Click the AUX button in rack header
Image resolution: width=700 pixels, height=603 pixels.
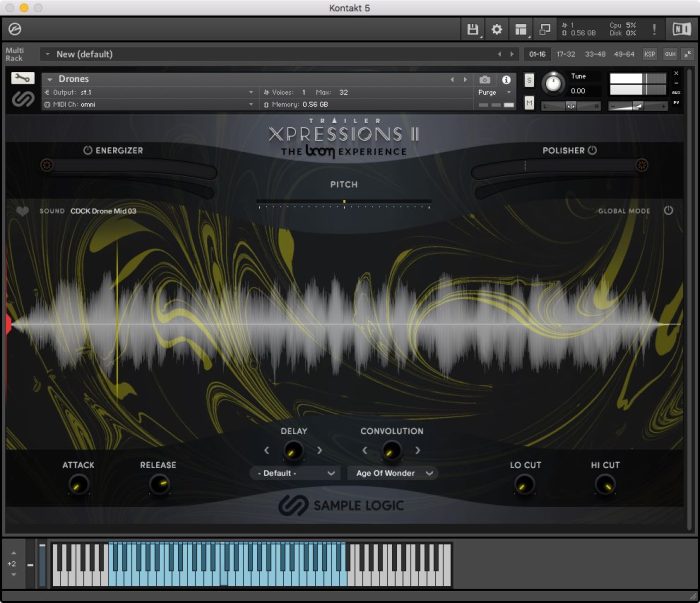(x=670, y=54)
